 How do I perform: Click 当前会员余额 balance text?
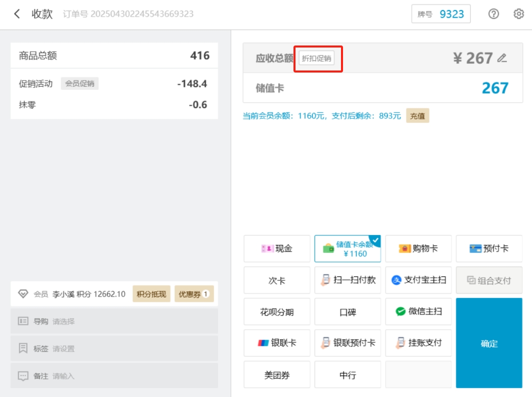tap(321, 115)
